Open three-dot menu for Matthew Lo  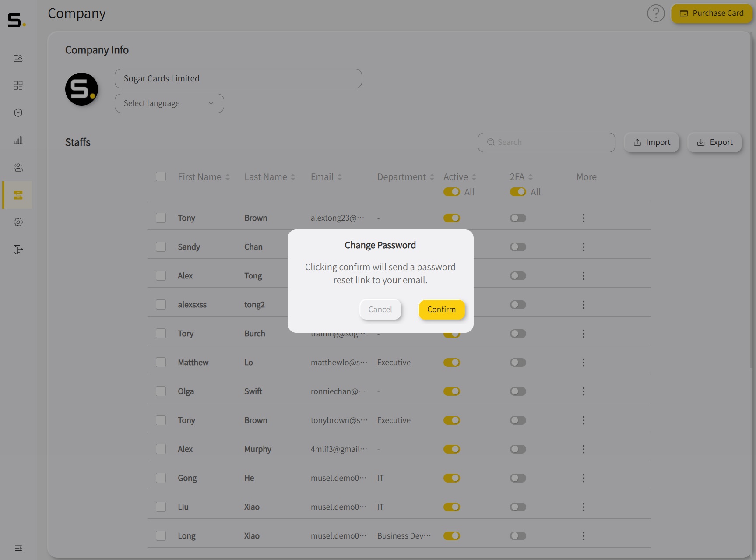(583, 363)
